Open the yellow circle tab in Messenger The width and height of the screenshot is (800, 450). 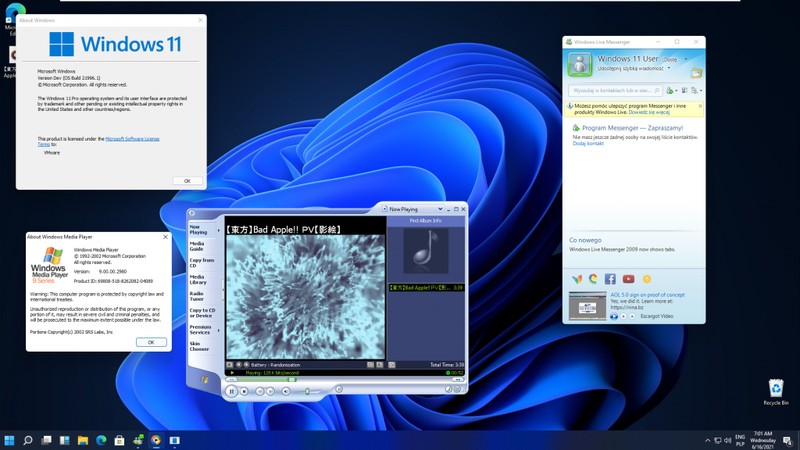[x=647, y=279]
